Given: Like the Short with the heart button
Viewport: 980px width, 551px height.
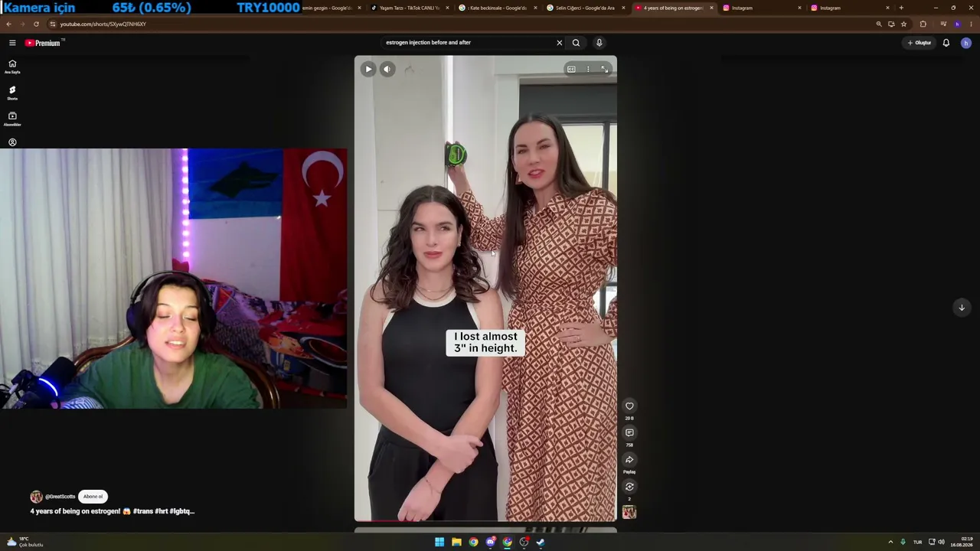Looking at the screenshot, I should click(629, 406).
